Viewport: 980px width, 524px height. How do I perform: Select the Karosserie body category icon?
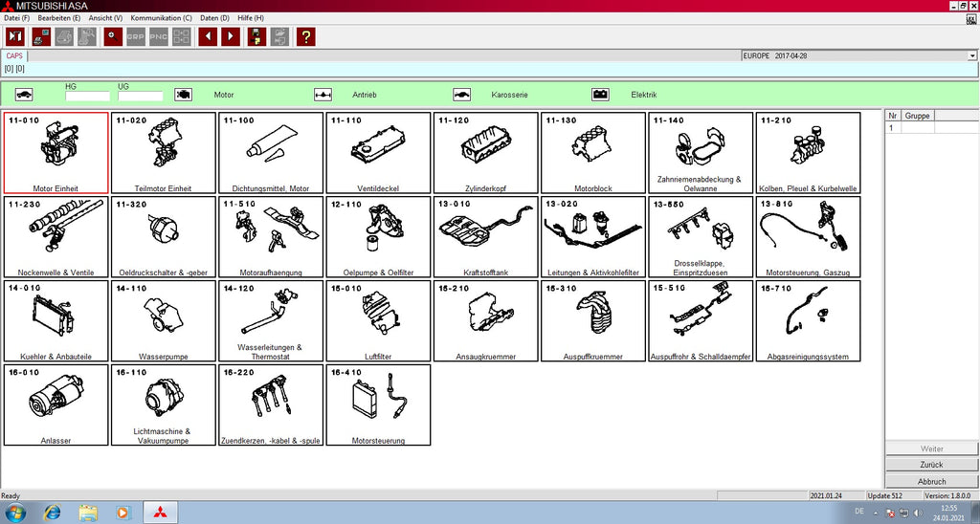tap(462, 96)
